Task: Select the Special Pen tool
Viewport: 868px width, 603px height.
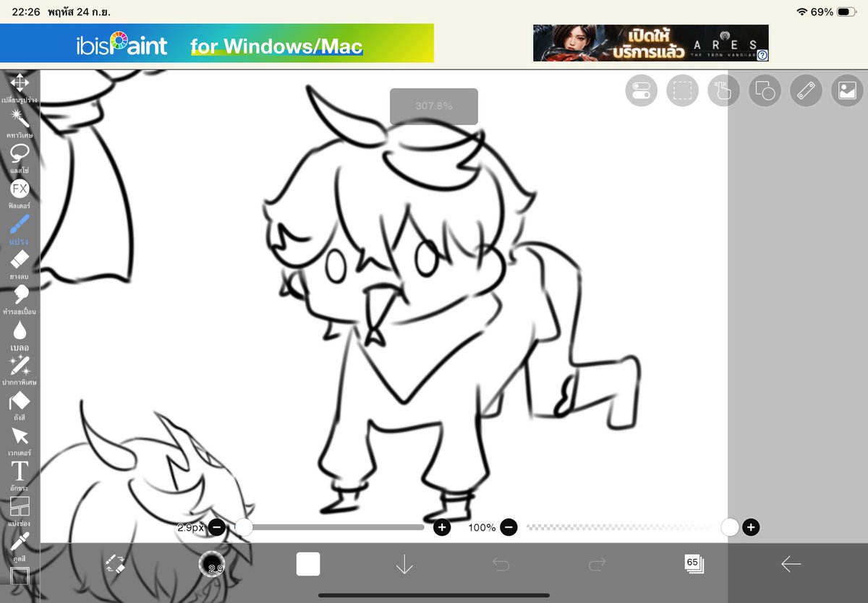Action: (20, 365)
